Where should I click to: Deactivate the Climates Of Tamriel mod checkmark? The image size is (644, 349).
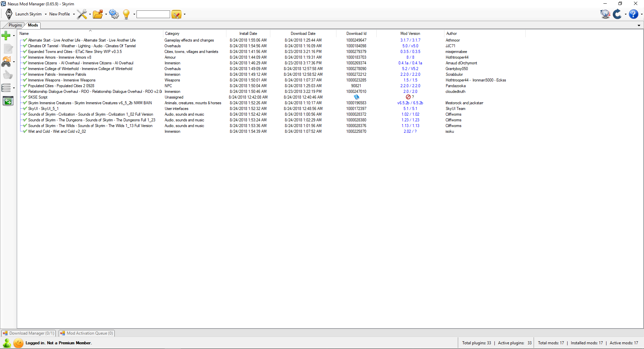pos(25,46)
